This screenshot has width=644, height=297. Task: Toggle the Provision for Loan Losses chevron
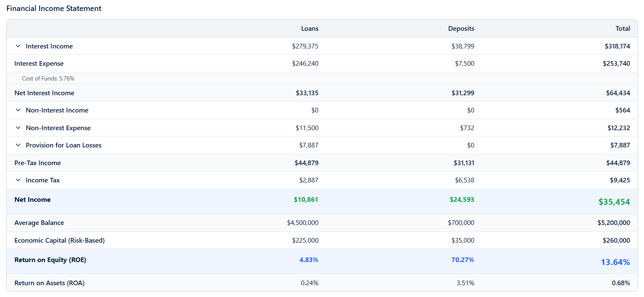click(x=18, y=145)
